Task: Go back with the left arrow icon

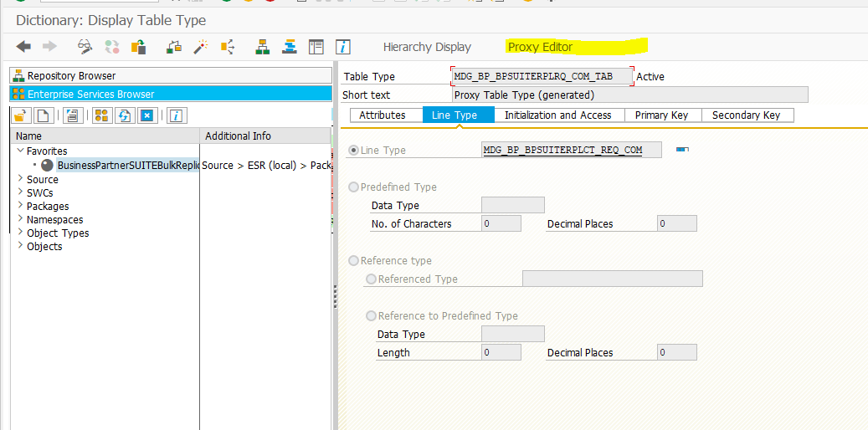Action: click(x=23, y=47)
